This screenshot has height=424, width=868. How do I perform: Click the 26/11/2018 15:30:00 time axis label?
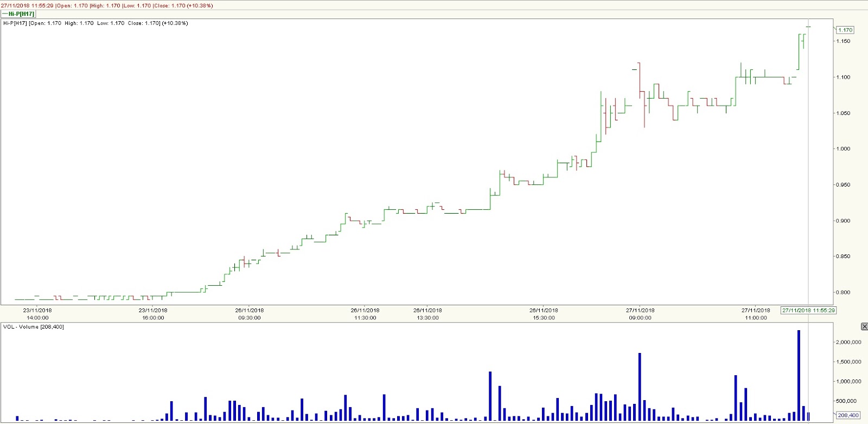click(x=544, y=314)
